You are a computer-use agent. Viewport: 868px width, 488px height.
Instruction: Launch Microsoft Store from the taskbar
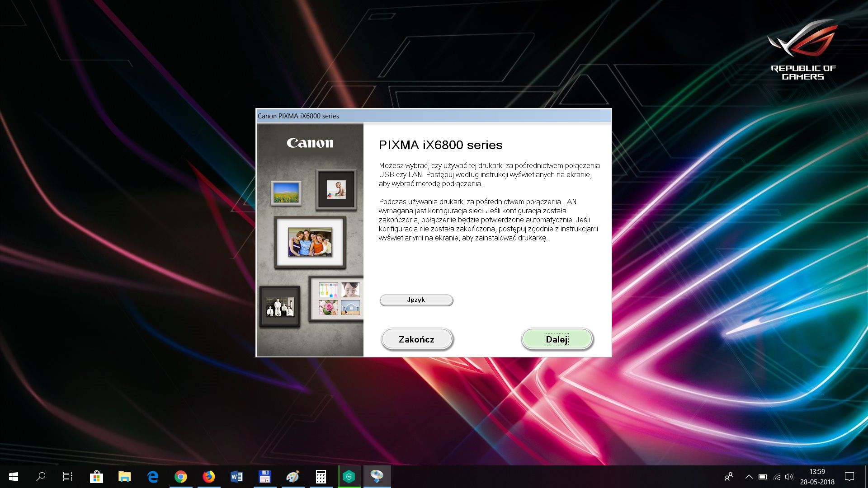tap(96, 477)
